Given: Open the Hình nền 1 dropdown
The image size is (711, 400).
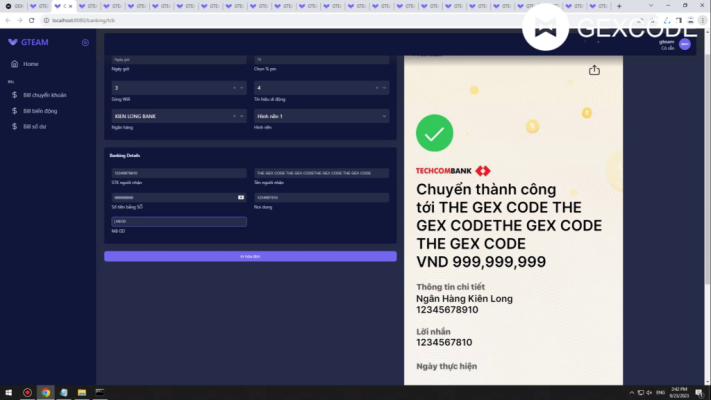Looking at the screenshot, I should point(321,117).
